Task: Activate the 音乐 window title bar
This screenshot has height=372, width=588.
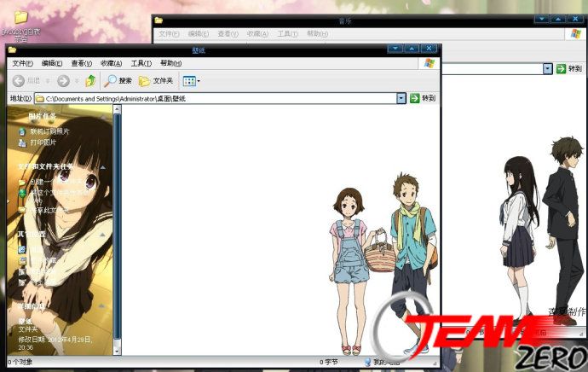Action: pos(341,20)
